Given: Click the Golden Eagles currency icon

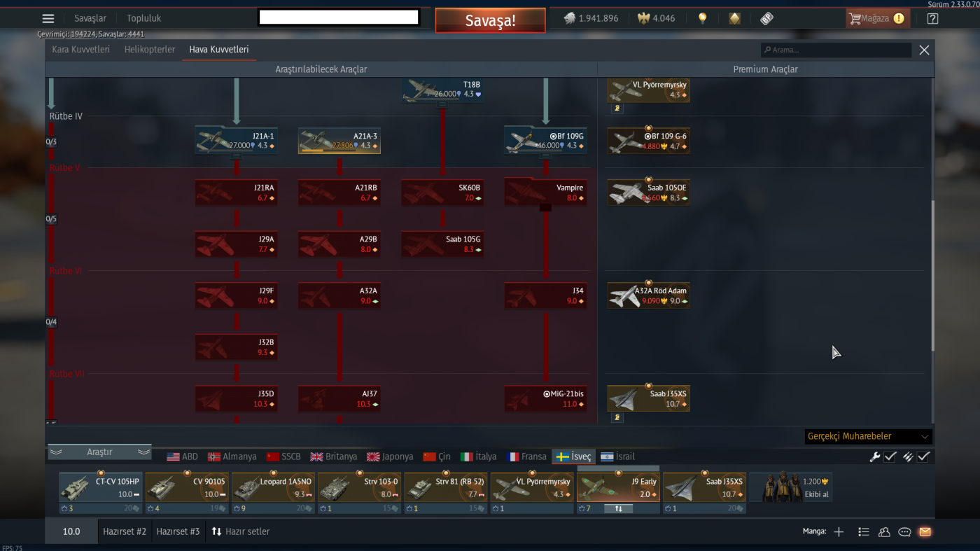Looking at the screenshot, I should click(x=643, y=19).
